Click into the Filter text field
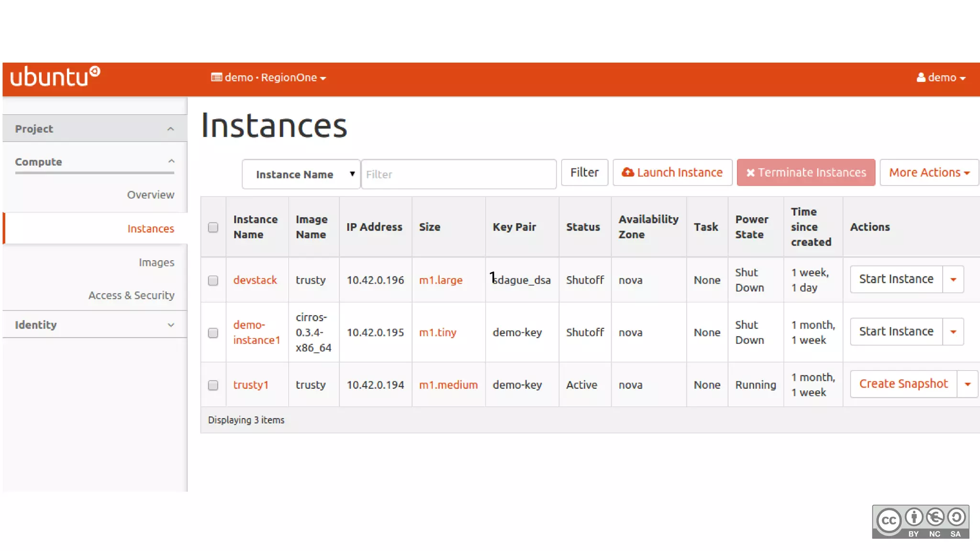980x551 pixels. [458, 174]
